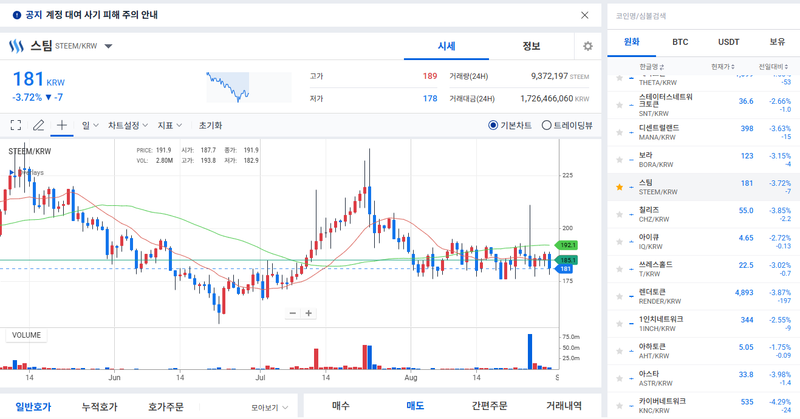Switch to the 호가주문 tab
This screenshot has width=800, height=419.
click(166, 407)
